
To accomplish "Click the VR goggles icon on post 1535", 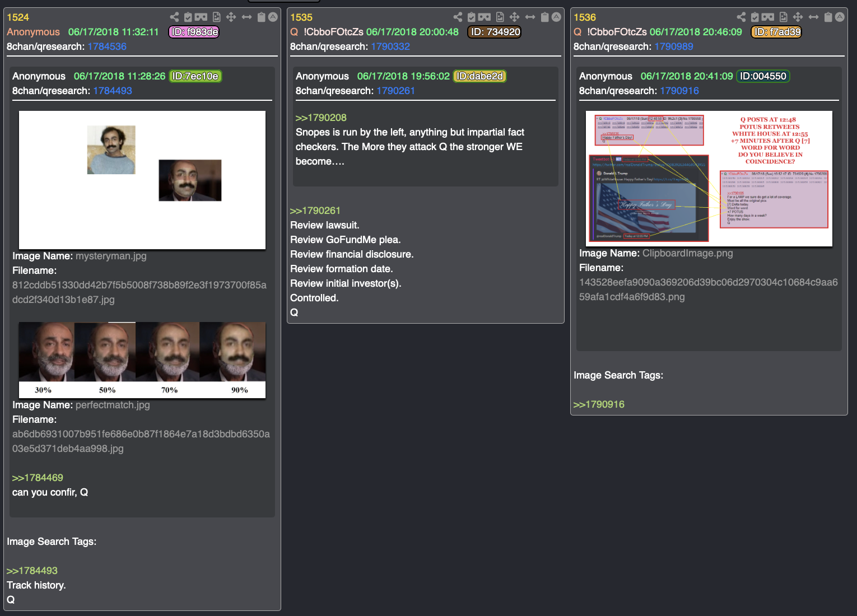I will pos(485,17).
